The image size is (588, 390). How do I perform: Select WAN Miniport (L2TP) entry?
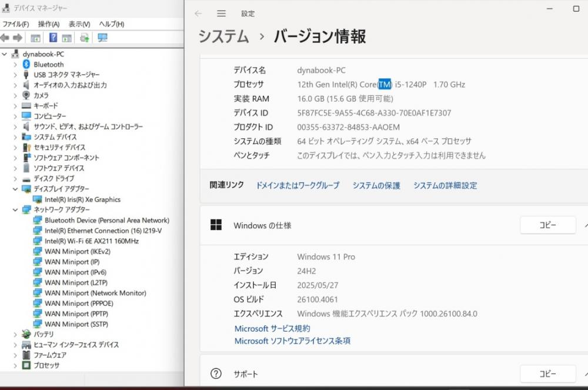point(76,282)
